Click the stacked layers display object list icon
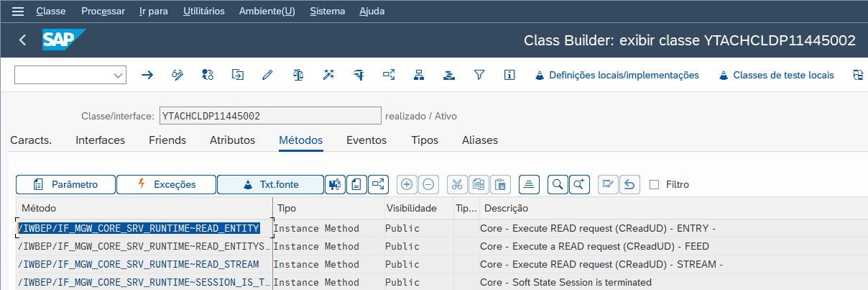 (x=449, y=75)
